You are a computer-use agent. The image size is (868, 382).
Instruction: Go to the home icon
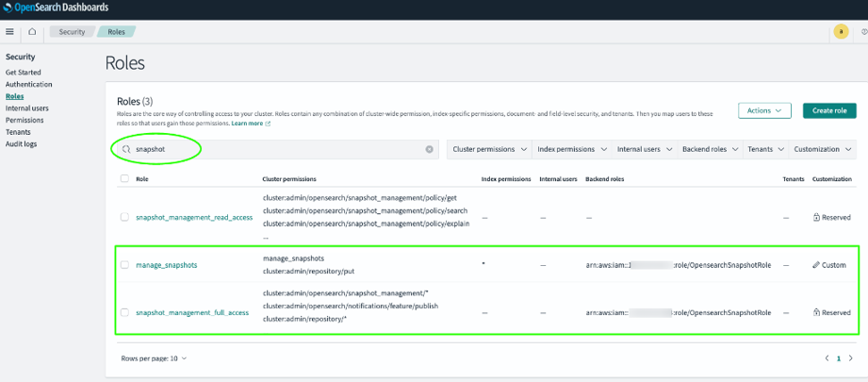(32, 31)
